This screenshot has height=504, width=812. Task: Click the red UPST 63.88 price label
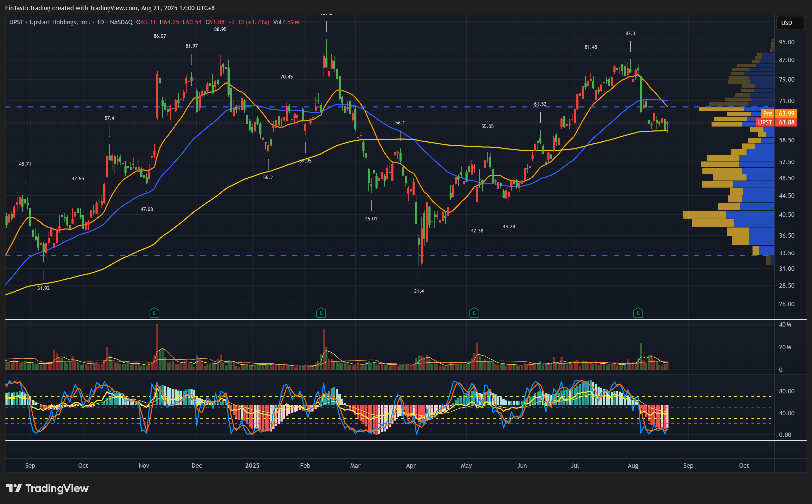(x=776, y=122)
